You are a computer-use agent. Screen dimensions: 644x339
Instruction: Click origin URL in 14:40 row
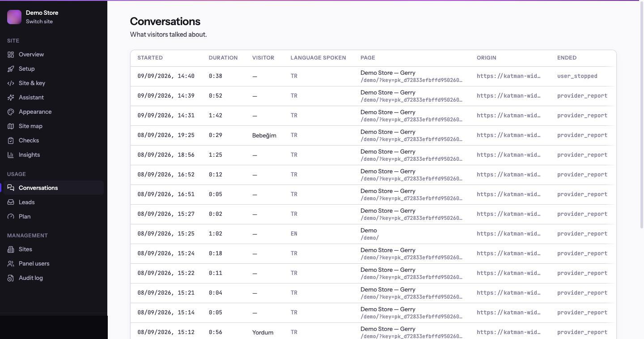point(508,76)
